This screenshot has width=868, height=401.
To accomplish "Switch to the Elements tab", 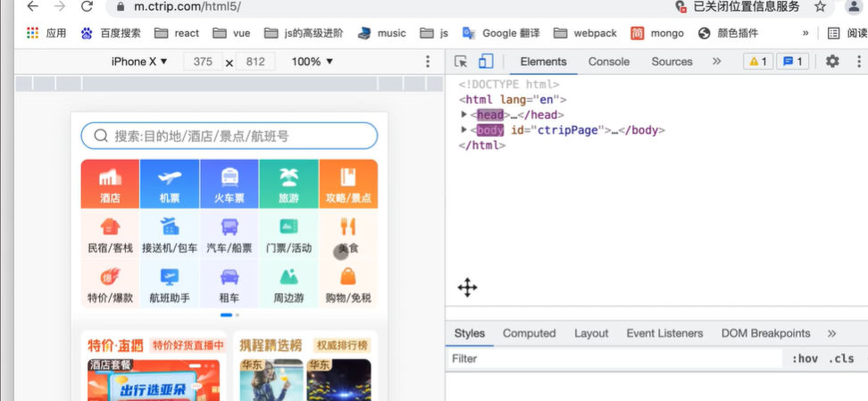I will tap(544, 62).
